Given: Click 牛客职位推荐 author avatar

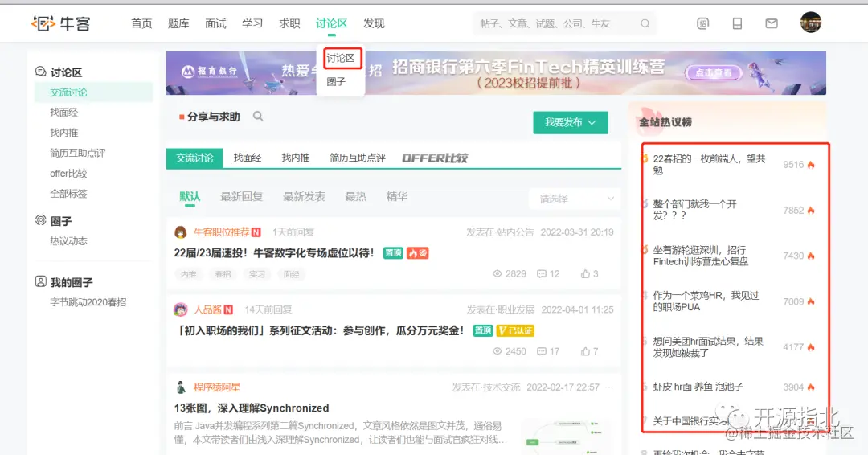Looking at the screenshot, I should [x=181, y=232].
